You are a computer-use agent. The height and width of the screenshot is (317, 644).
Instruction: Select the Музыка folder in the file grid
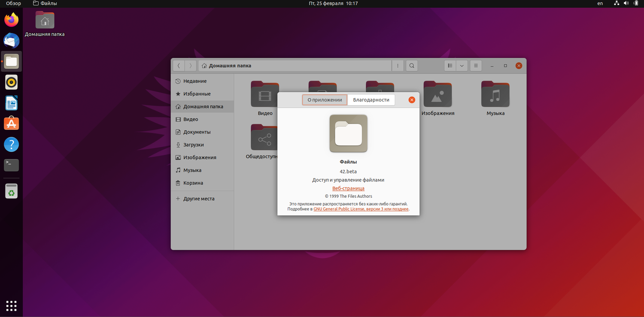(495, 98)
